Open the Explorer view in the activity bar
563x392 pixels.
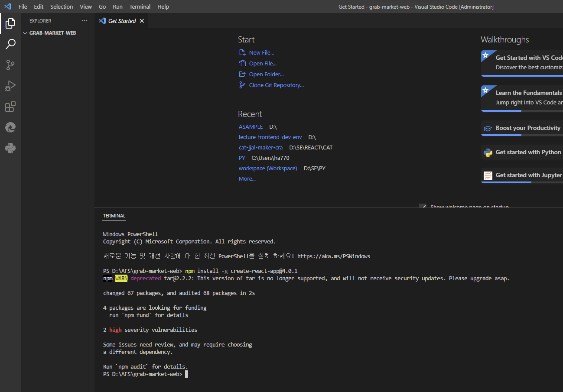click(x=10, y=23)
